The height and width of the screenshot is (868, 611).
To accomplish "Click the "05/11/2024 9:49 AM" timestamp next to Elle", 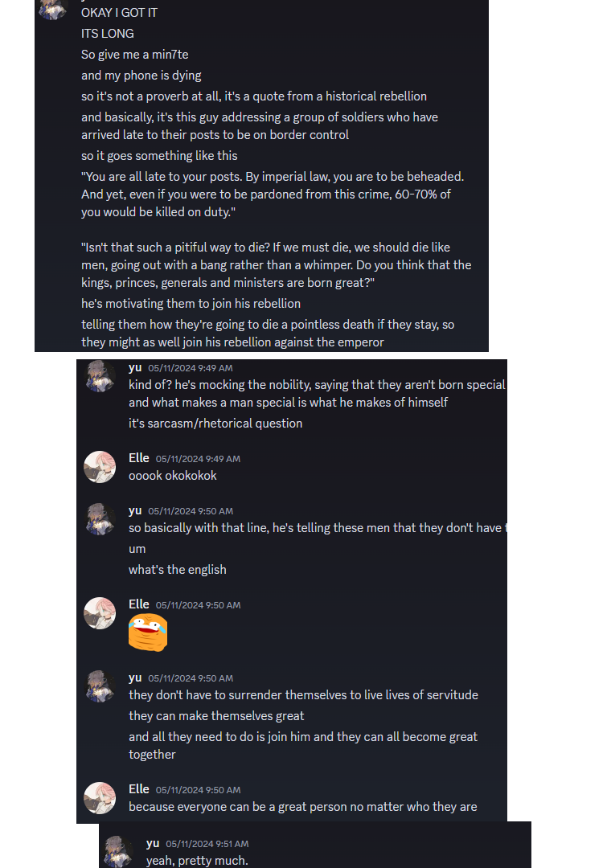I will (198, 459).
